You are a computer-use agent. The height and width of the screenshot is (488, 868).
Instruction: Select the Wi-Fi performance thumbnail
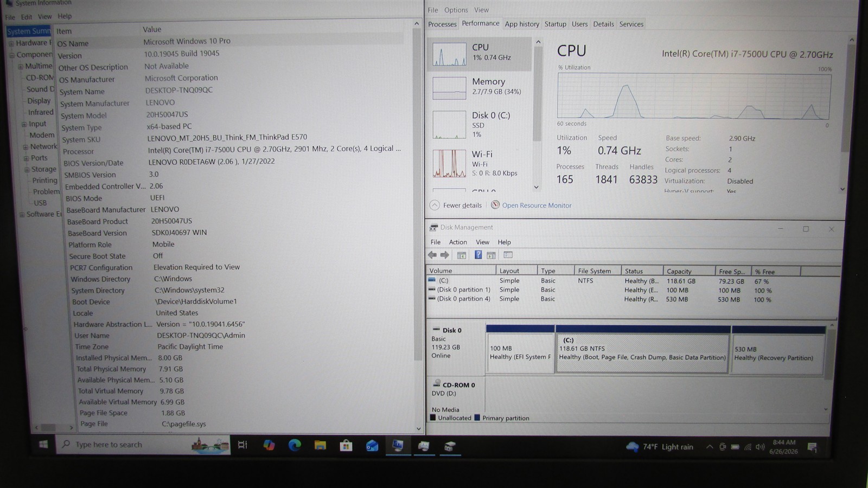(480, 163)
